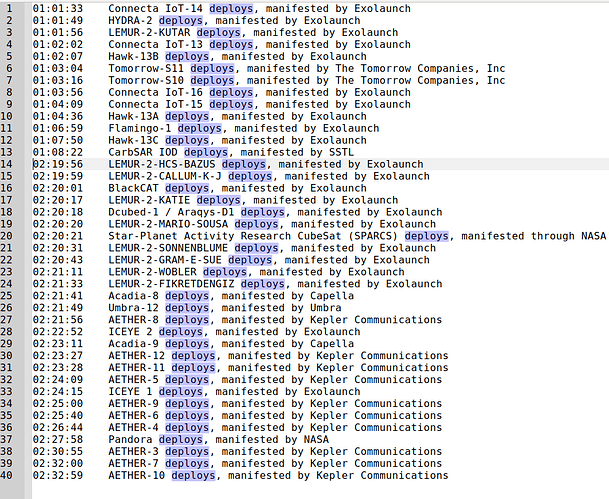Screen dimensions: 609x499
Task: Click the text LEMUR-2-KATIE
Action: click(x=149, y=200)
